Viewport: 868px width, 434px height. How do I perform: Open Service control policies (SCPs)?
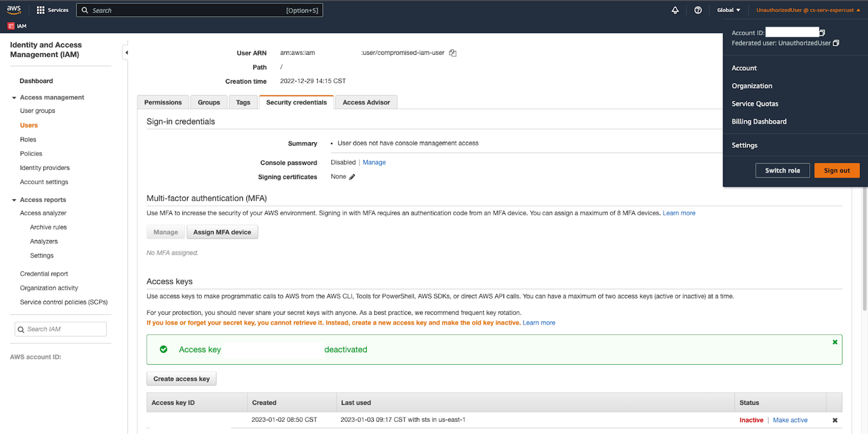pos(64,302)
